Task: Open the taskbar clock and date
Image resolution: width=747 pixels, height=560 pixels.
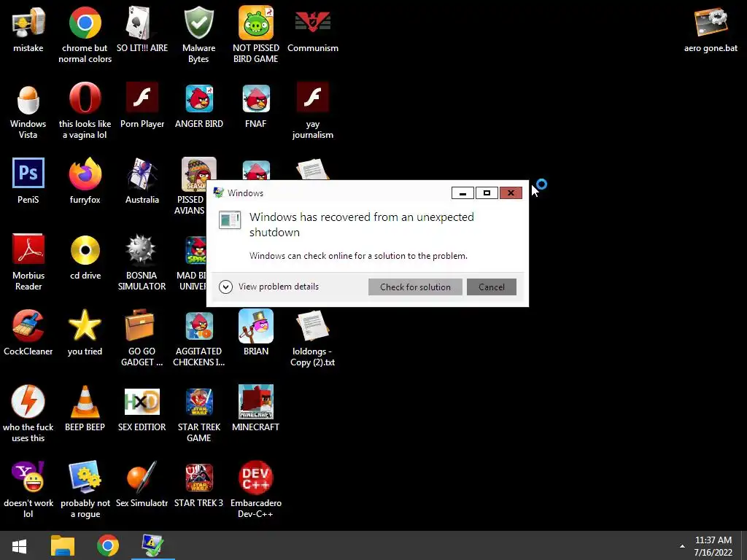Action: click(713, 546)
